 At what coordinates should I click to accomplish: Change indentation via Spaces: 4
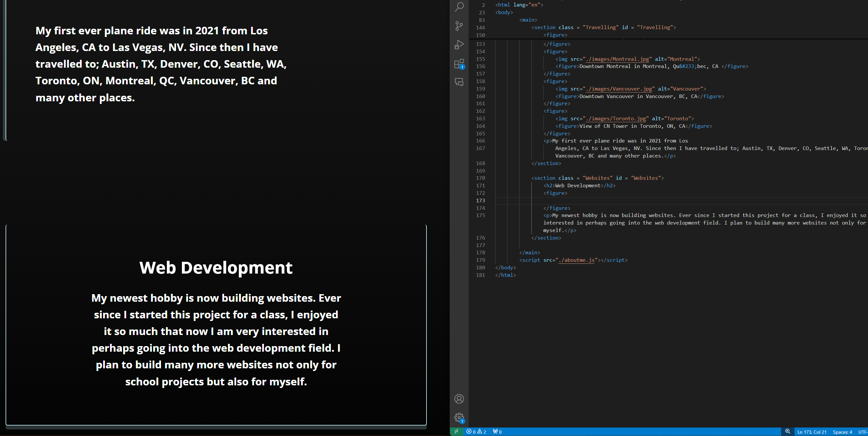click(843, 432)
